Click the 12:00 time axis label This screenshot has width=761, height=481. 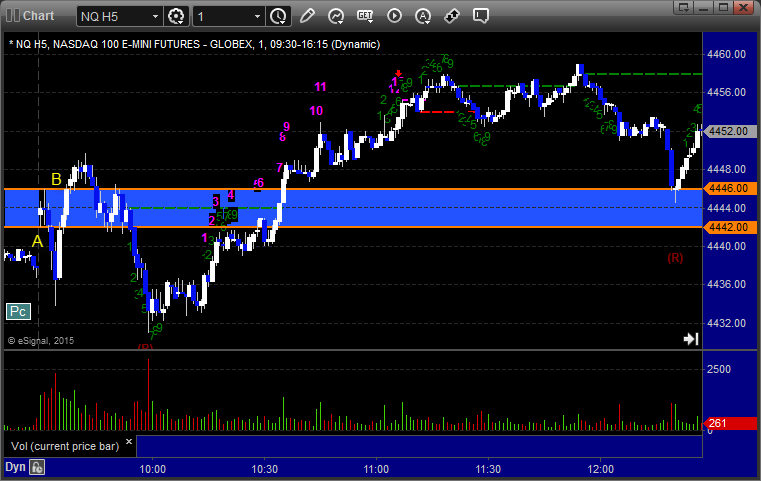click(600, 469)
